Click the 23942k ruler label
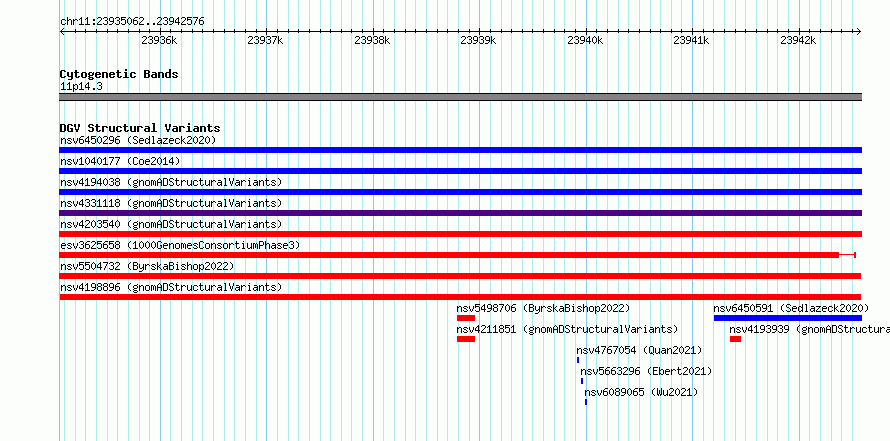 (799, 40)
